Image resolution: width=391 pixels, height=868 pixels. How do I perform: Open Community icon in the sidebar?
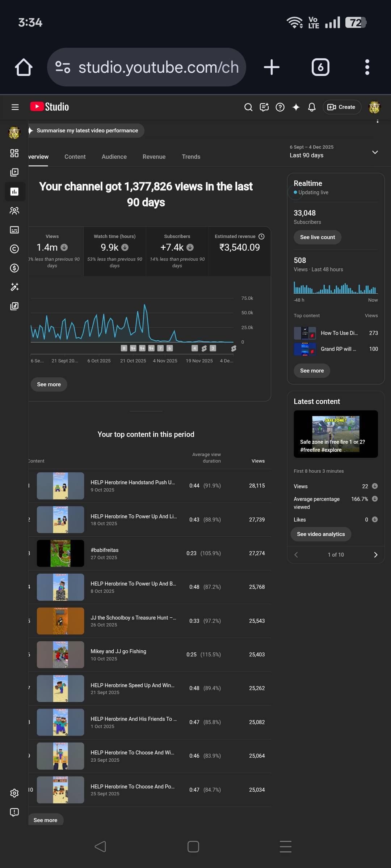14,211
